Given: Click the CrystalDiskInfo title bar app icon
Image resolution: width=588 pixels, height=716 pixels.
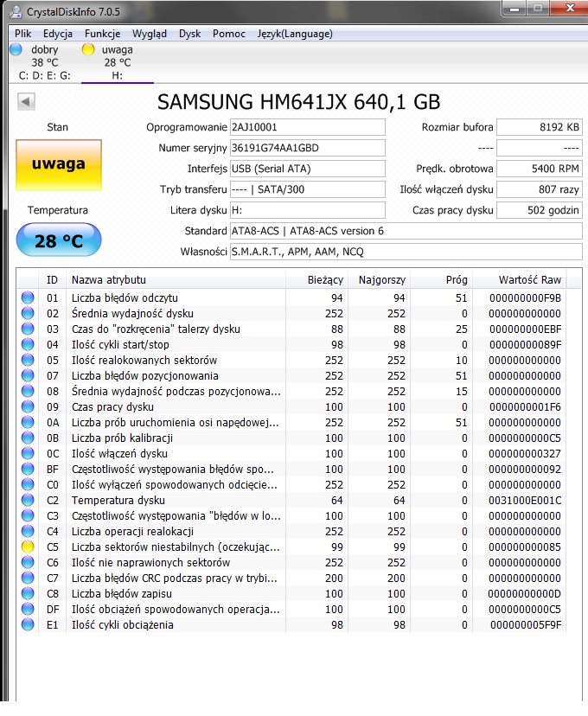Looking at the screenshot, I should 15,11.
